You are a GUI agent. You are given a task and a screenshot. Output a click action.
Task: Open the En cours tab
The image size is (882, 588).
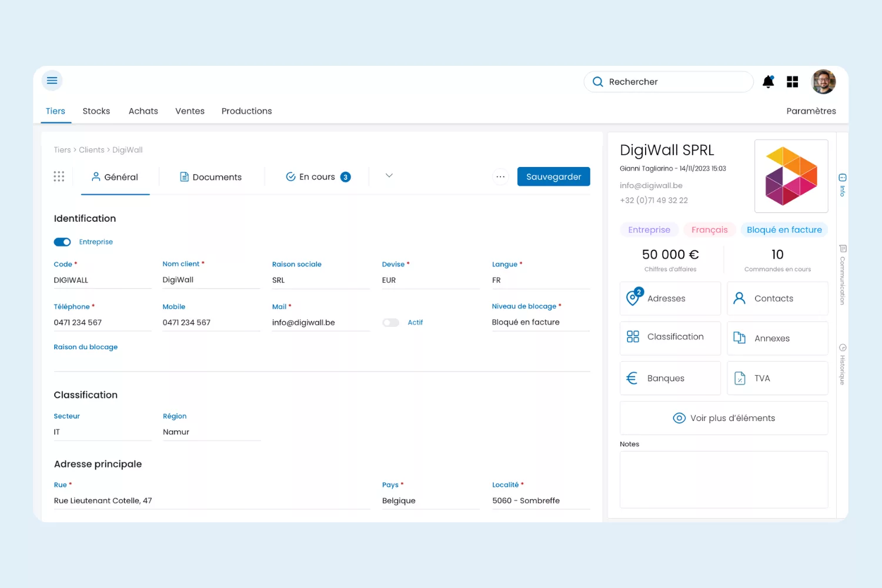[x=317, y=176]
